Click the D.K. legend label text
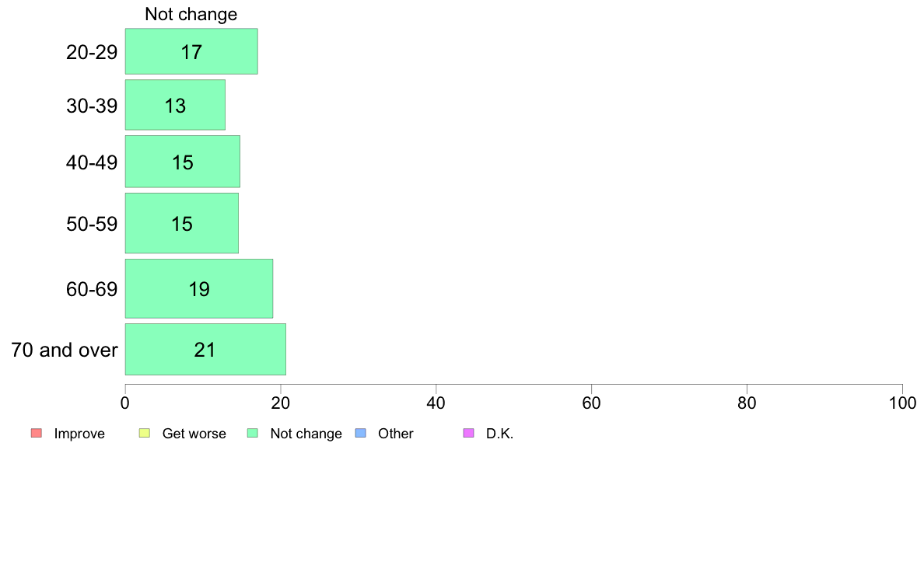 pyautogui.click(x=499, y=434)
